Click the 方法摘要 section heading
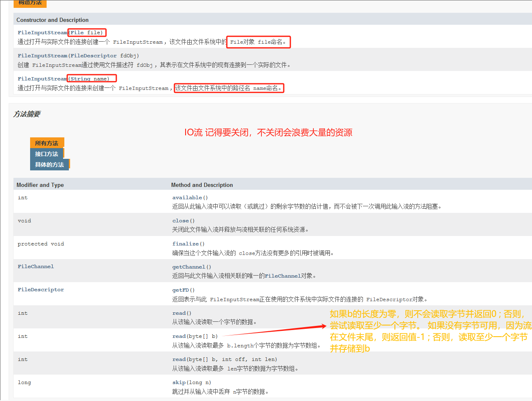This screenshot has width=532, height=401. pos(27,114)
